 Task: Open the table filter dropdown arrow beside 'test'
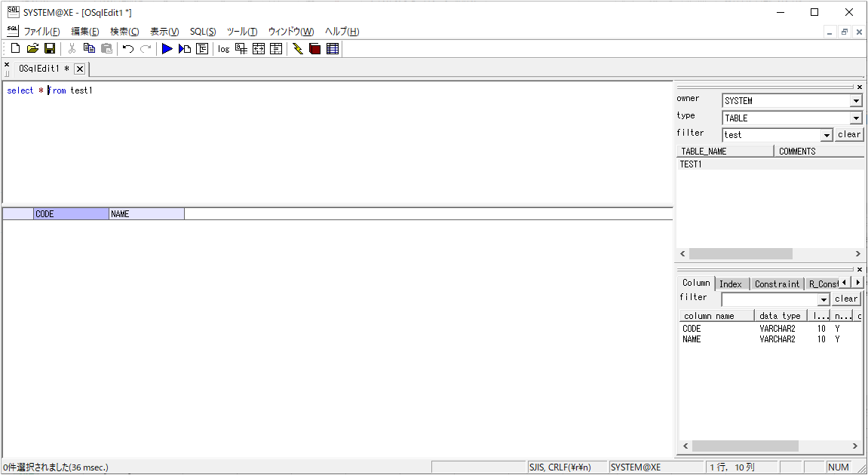(x=827, y=135)
